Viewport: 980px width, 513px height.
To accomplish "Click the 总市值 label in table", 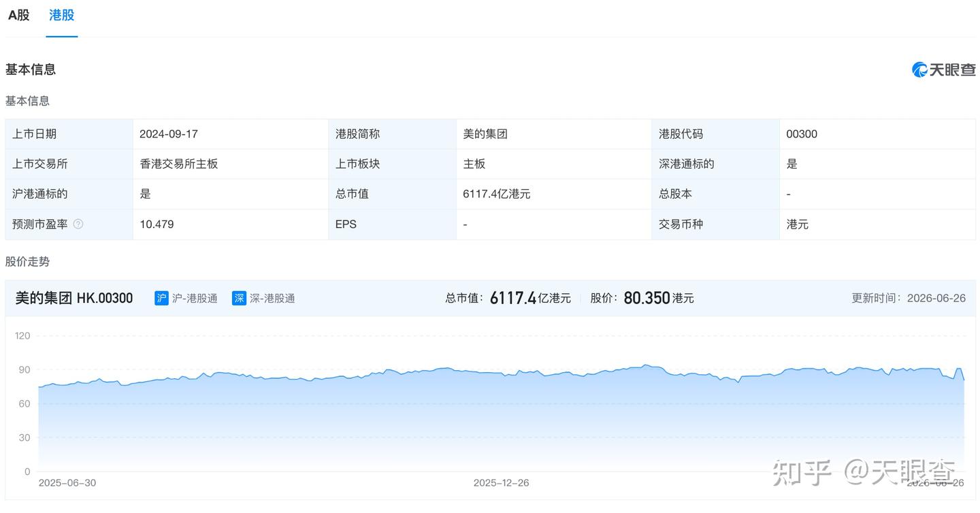I will pyautogui.click(x=353, y=194).
